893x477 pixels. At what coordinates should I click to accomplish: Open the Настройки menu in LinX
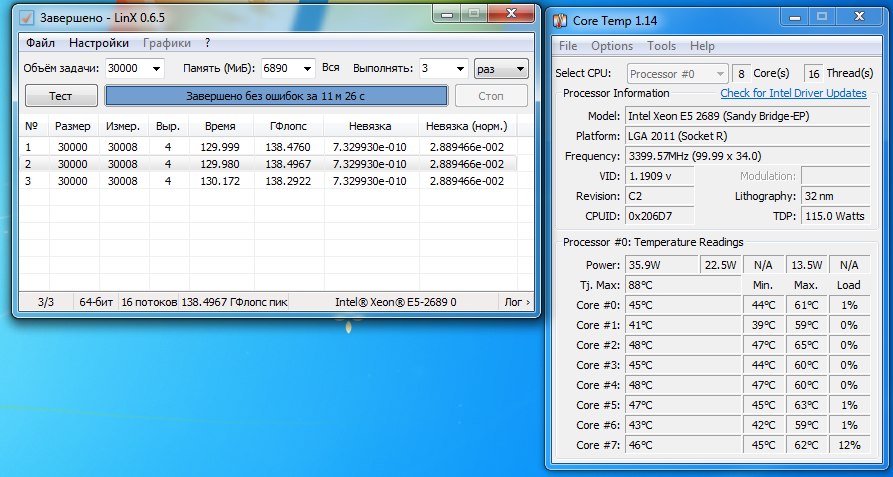point(99,43)
